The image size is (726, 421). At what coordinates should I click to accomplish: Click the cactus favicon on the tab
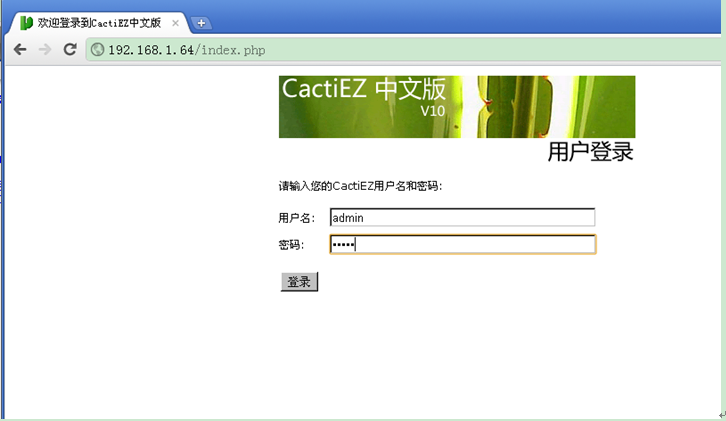click(26, 23)
